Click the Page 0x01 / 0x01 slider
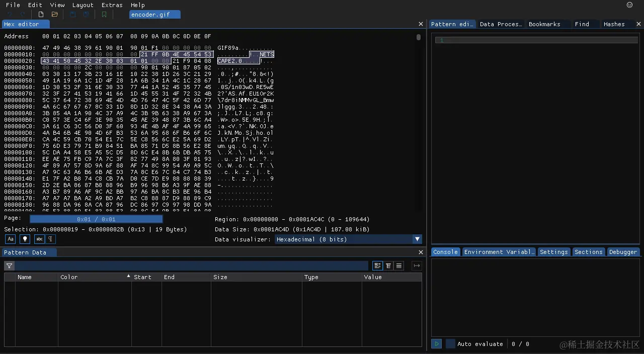Screen dimensions: 644x354 pos(96,219)
